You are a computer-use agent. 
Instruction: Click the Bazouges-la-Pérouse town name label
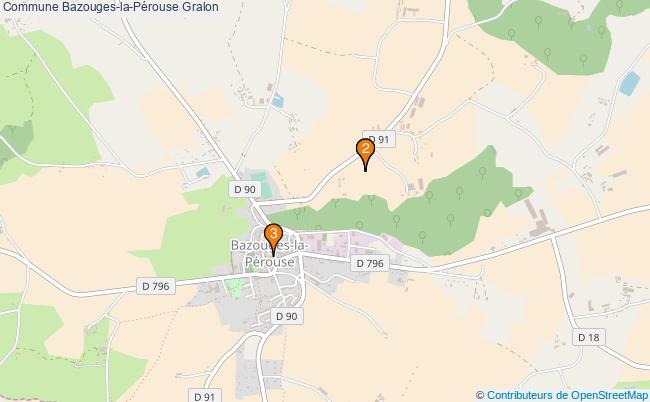(269, 253)
